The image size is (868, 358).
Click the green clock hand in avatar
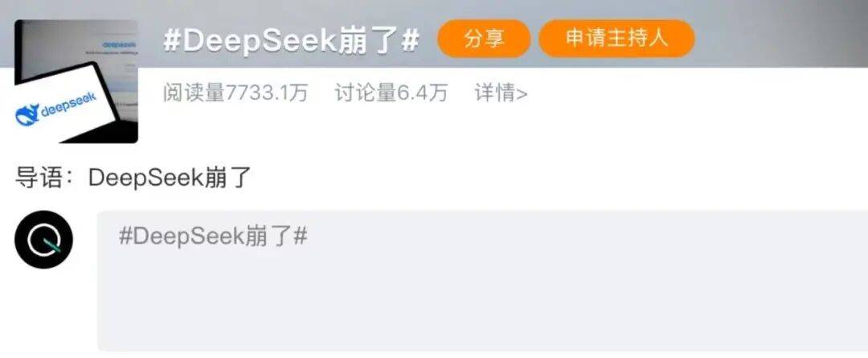click(52, 245)
